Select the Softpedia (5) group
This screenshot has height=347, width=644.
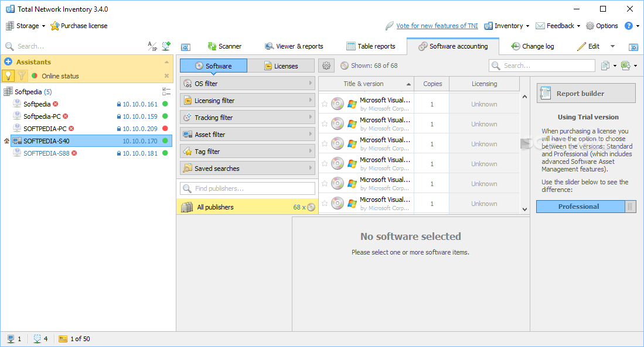33,92
